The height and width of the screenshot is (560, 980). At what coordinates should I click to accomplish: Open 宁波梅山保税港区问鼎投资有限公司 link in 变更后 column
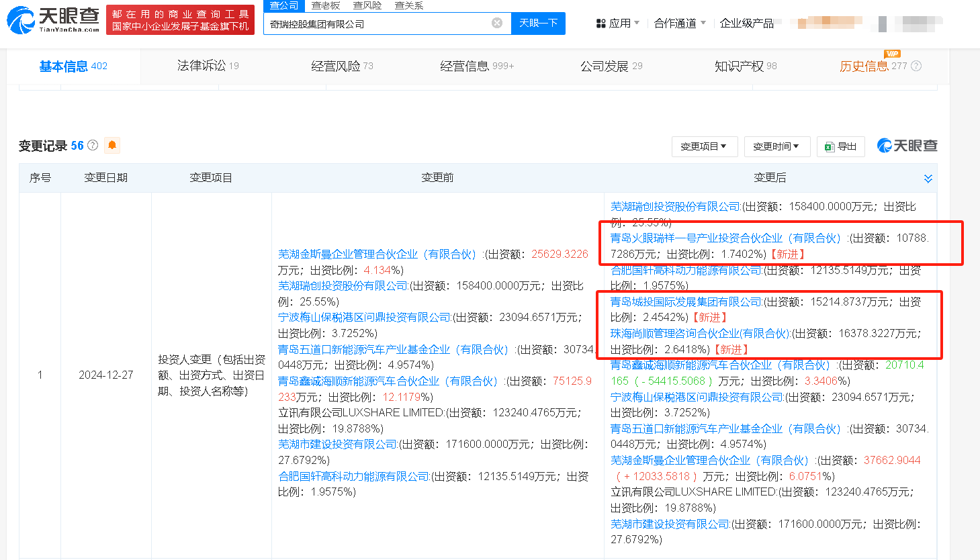pos(697,398)
